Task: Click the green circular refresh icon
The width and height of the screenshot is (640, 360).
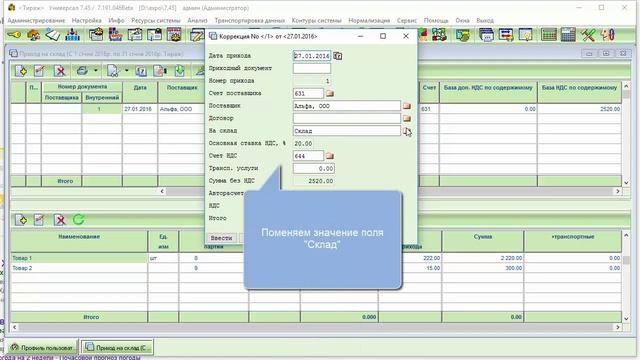Action: click(79, 220)
